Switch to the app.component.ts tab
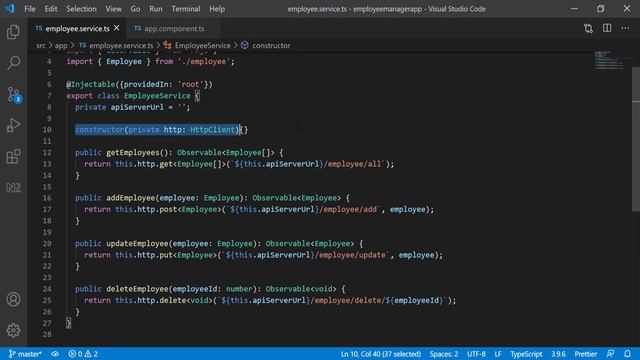 [x=174, y=29]
